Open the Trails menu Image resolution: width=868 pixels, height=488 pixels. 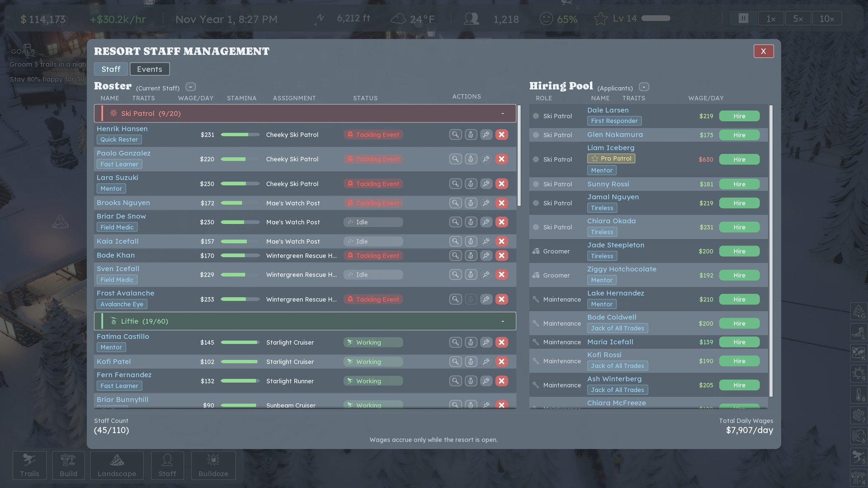(30, 465)
